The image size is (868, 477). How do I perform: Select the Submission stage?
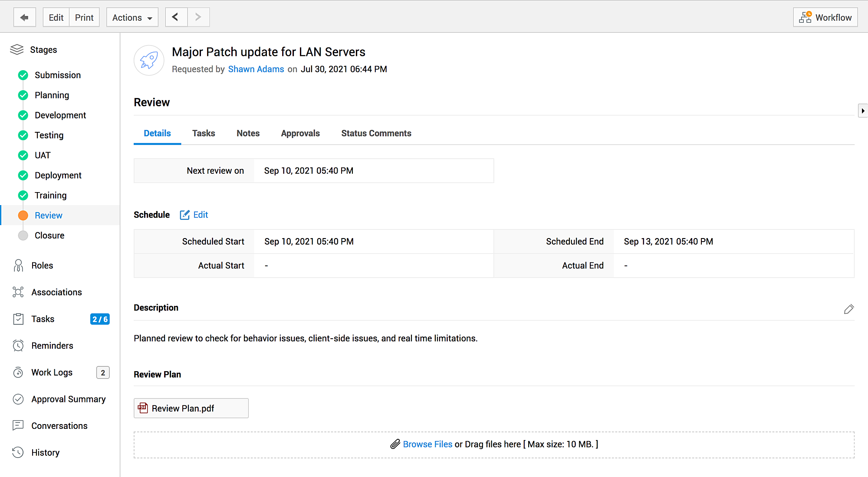pyautogui.click(x=58, y=75)
